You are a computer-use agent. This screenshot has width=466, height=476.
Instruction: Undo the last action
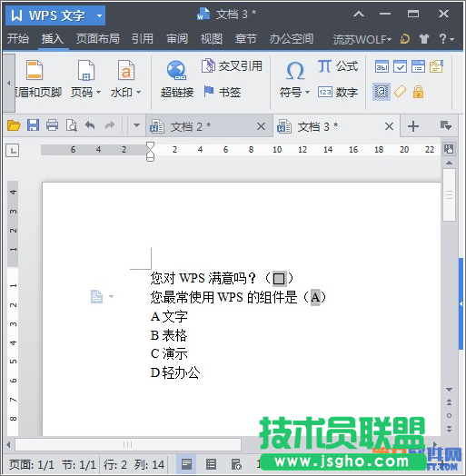tap(90, 125)
